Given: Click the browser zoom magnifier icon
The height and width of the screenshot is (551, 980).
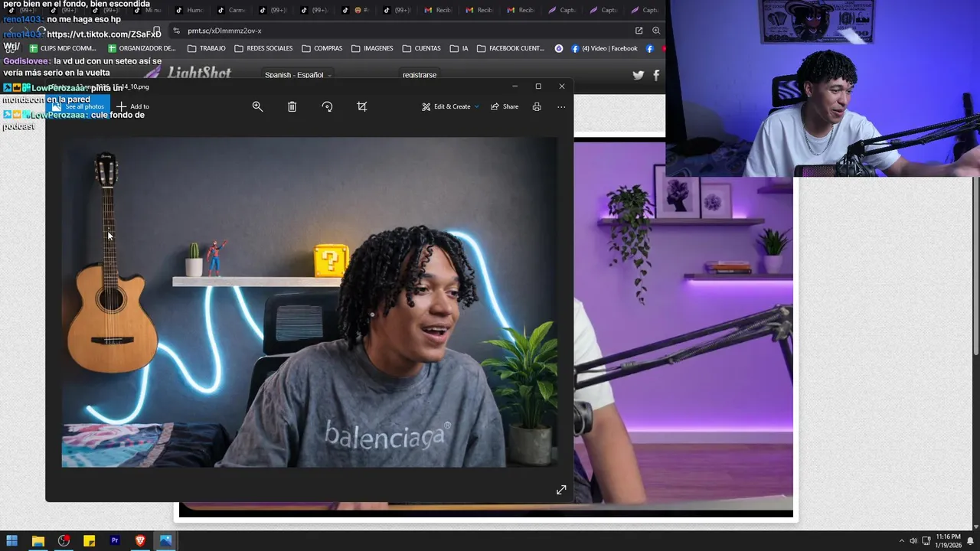Looking at the screenshot, I should click(656, 31).
